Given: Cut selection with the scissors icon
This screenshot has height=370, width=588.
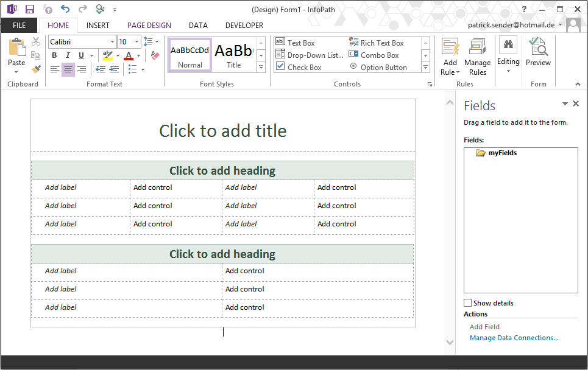Looking at the screenshot, I should pos(36,41).
